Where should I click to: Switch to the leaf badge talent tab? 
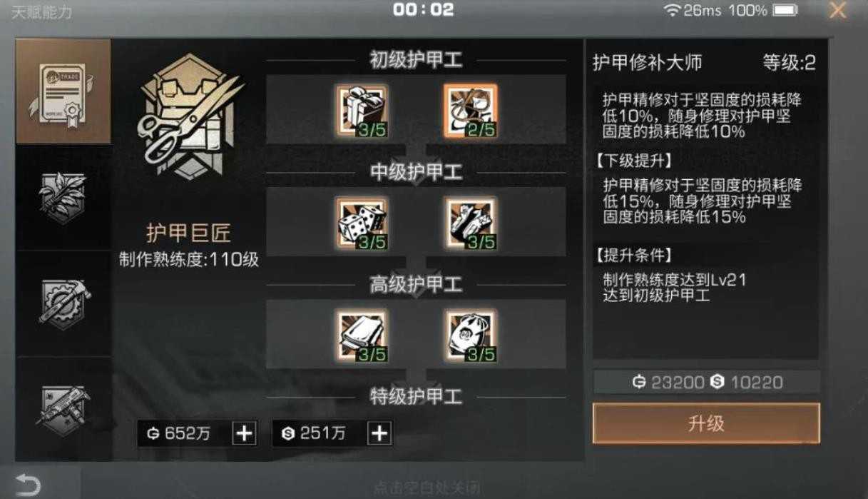tap(63, 198)
